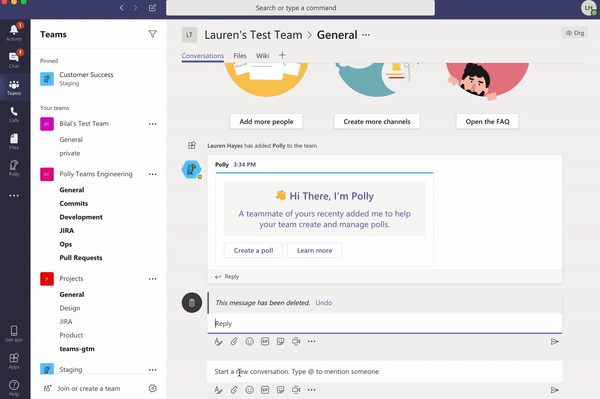The image size is (600, 399).
Task: Show more new conversation options ellipsis
Action: coord(312,390)
